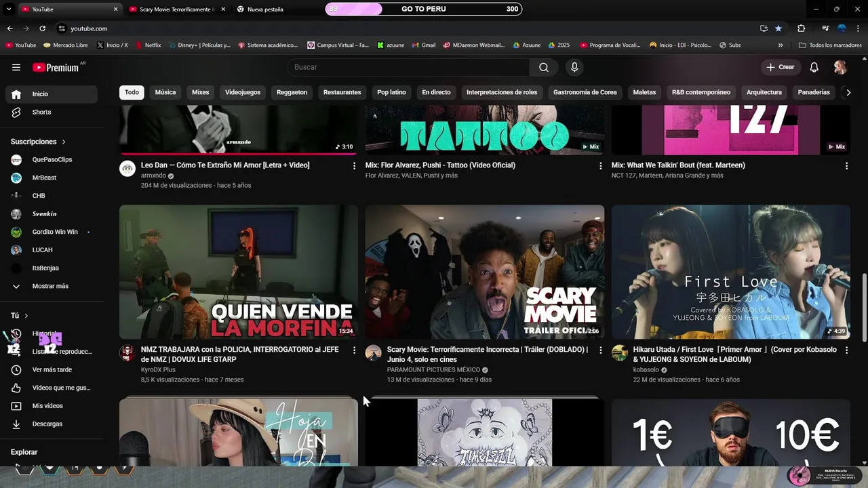Close the YouTube browser tab

pyautogui.click(x=115, y=9)
